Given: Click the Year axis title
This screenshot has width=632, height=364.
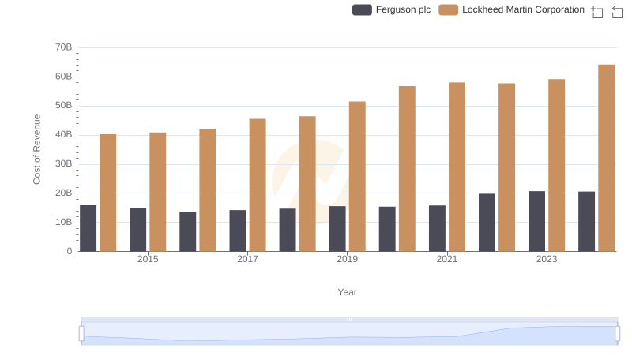Looking at the screenshot, I should [x=347, y=292].
